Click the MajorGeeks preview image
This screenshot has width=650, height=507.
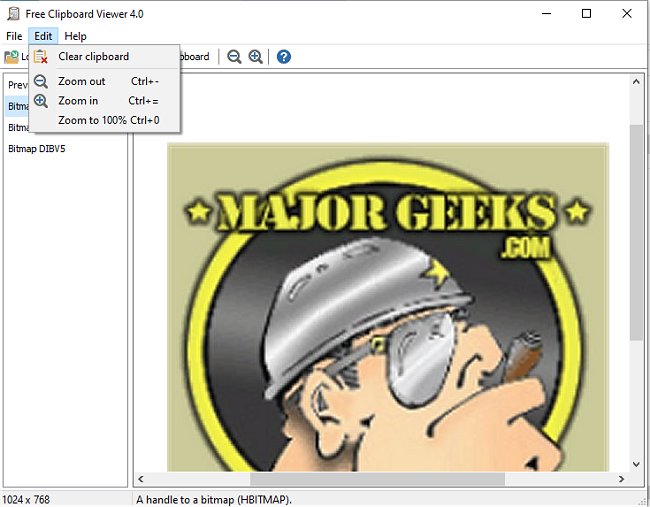pos(388,307)
